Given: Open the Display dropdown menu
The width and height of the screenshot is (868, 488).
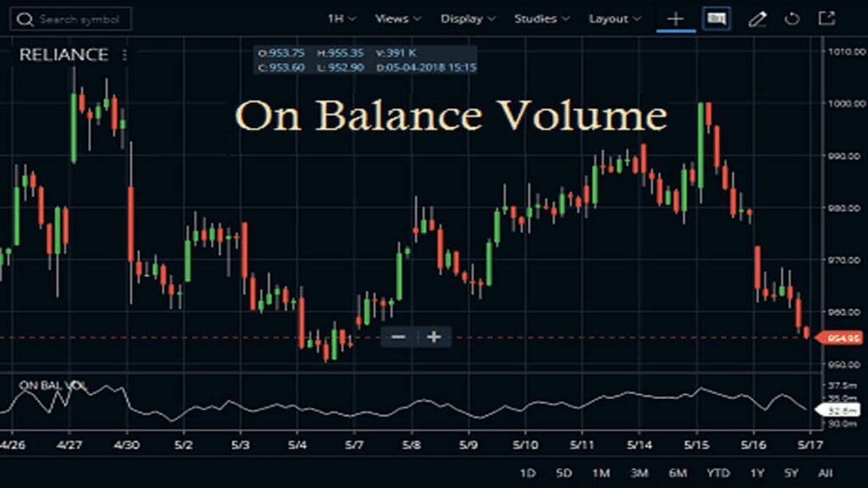Looking at the screenshot, I should tap(468, 19).
